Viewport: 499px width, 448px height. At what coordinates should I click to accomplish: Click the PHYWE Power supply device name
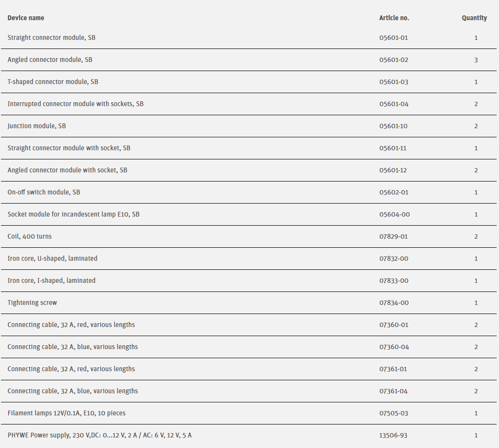[x=99, y=435]
